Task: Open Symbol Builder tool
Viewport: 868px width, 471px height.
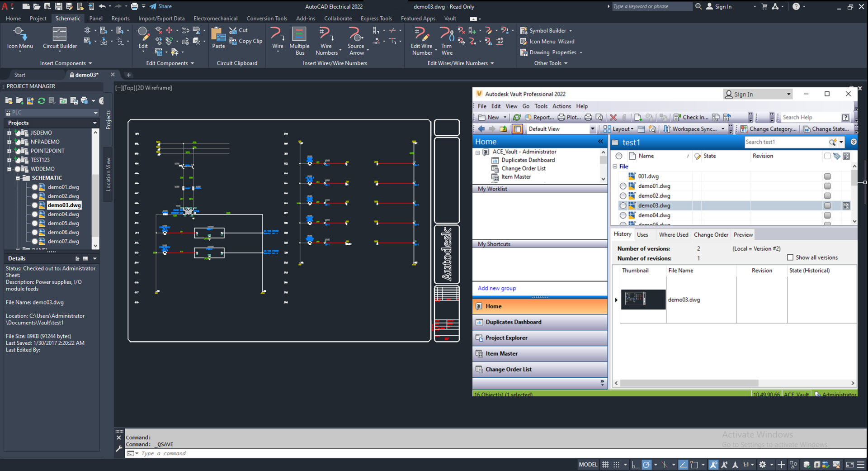Action: pyautogui.click(x=547, y=31)
